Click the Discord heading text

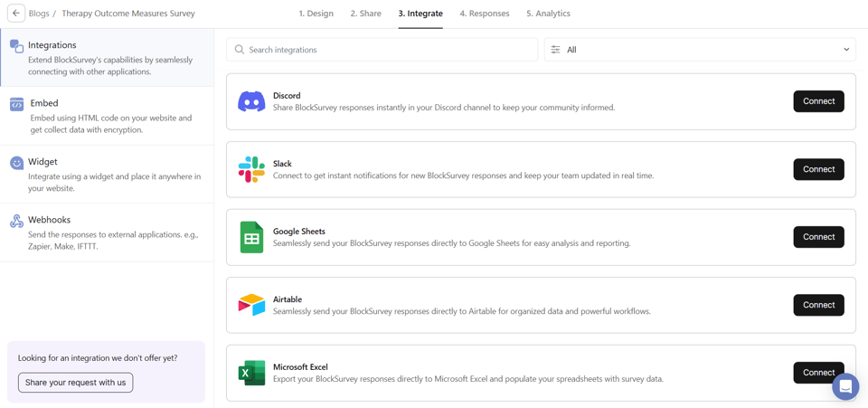(287, 96)
